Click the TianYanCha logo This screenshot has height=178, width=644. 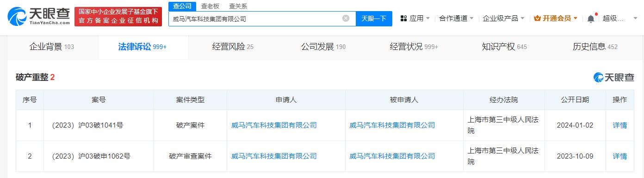[x=38, y=17]
